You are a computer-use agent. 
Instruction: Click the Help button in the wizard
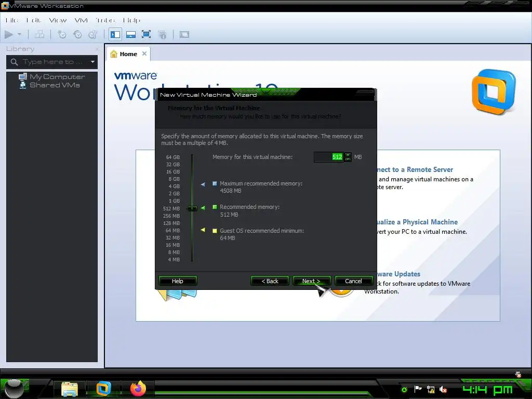click(178, 281)
